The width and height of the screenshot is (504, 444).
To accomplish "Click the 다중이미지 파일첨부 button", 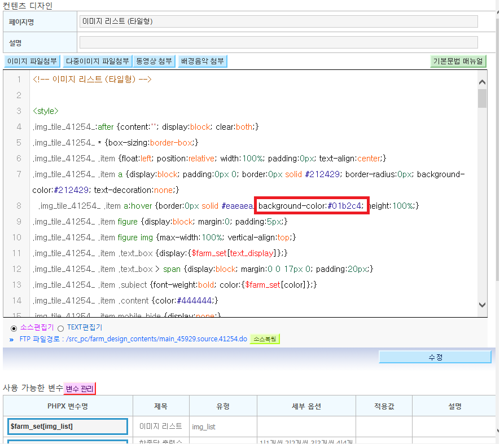I will point(98,61).
